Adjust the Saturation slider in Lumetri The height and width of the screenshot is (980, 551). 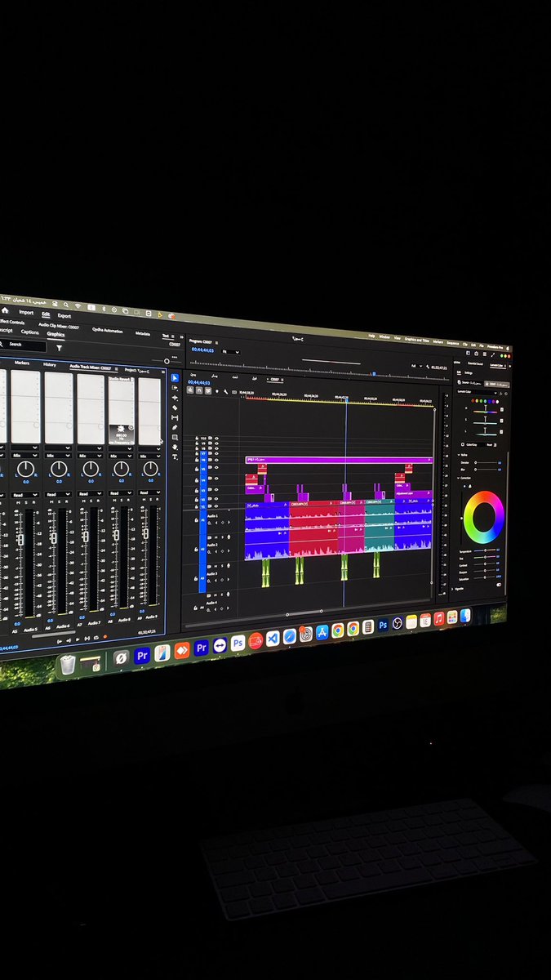(x=486, y=577)
